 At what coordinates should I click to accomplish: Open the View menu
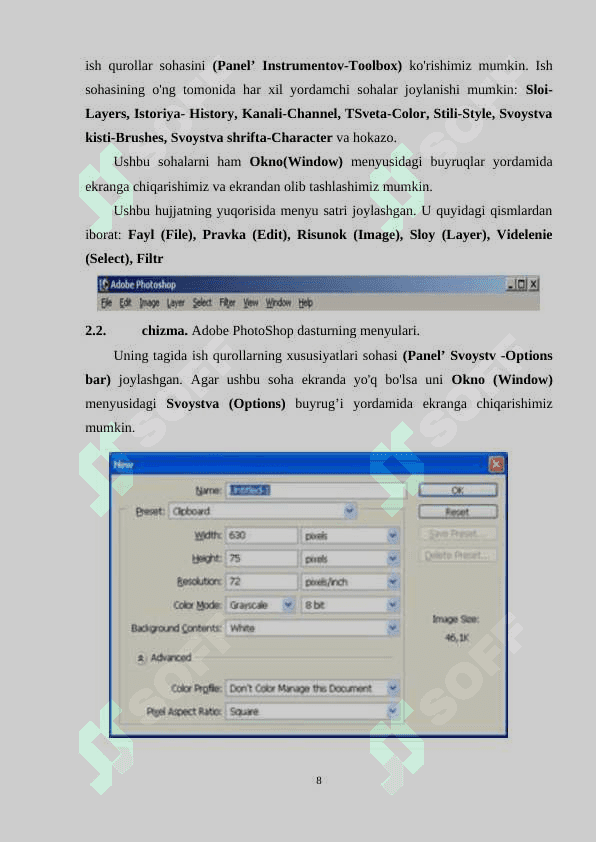[x=251, y=303]
